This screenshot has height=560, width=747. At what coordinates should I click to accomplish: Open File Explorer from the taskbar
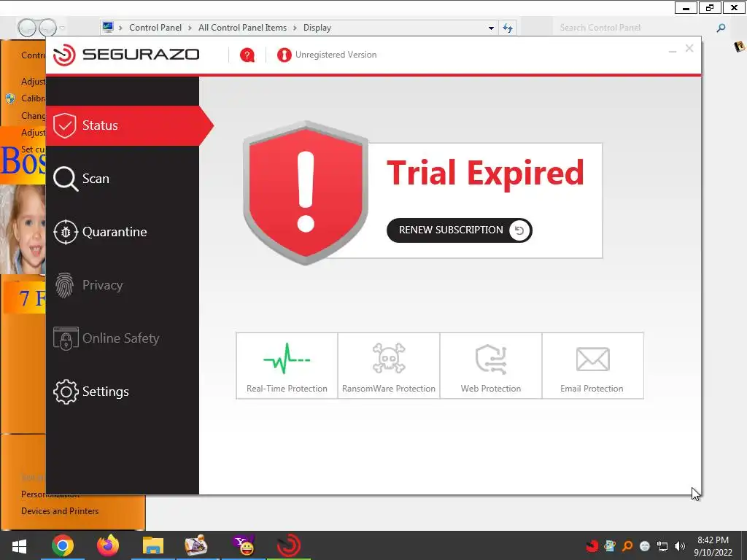coord(153,545)
